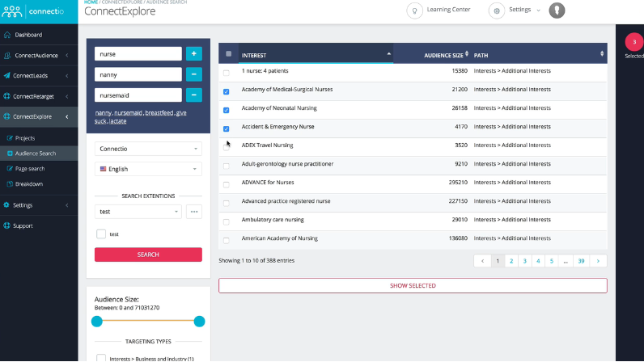
Task: Click the breastfeed suggestion link
Action: click(x=159, y=113)
